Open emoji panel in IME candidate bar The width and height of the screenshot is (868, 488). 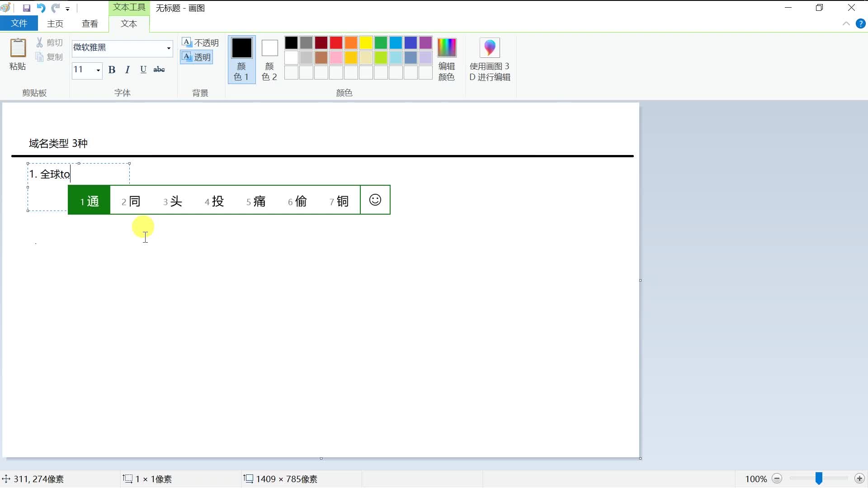coord(375,200)
